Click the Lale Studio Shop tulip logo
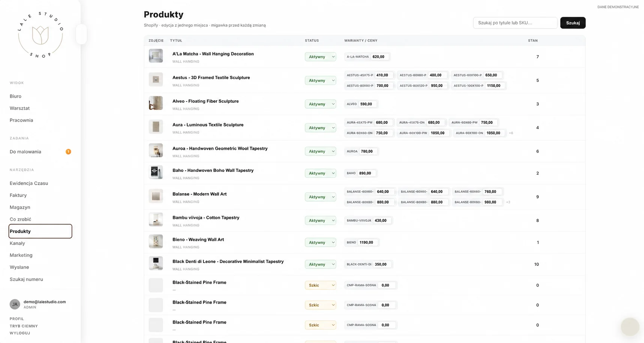Viewport: 644px width, 343px height. point(40,35)
